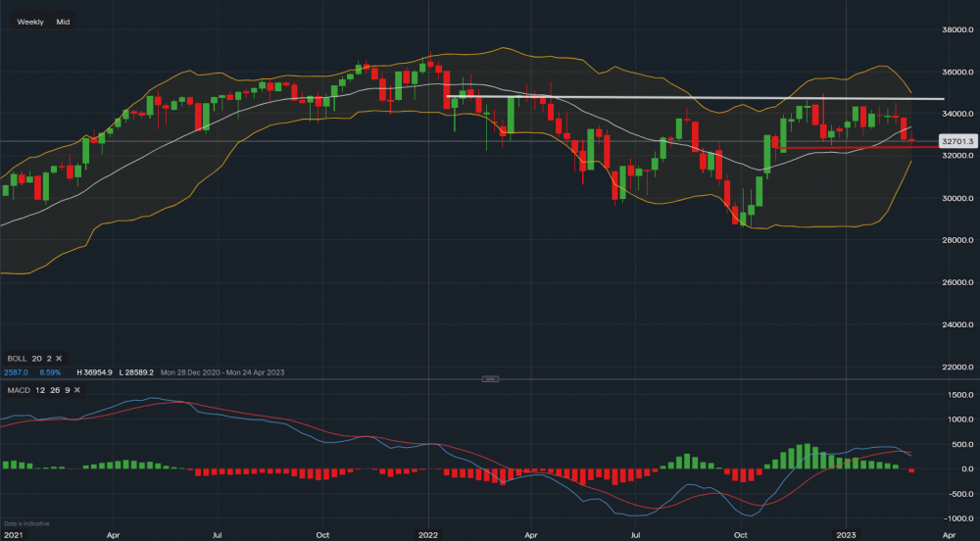
Task: Click the BOLL indicator label
Action: click(16, 359)
